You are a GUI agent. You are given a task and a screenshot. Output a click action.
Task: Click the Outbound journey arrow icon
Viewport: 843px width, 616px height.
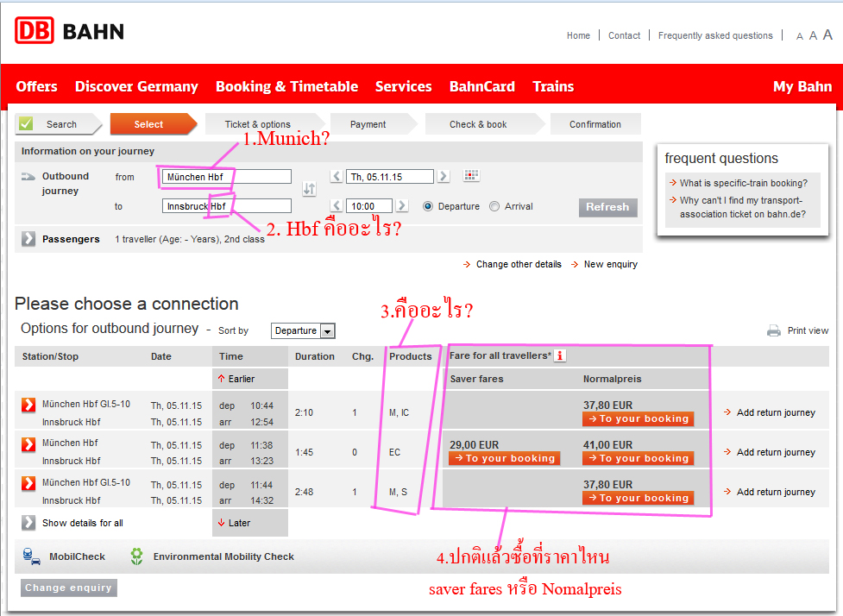[28, 176]
